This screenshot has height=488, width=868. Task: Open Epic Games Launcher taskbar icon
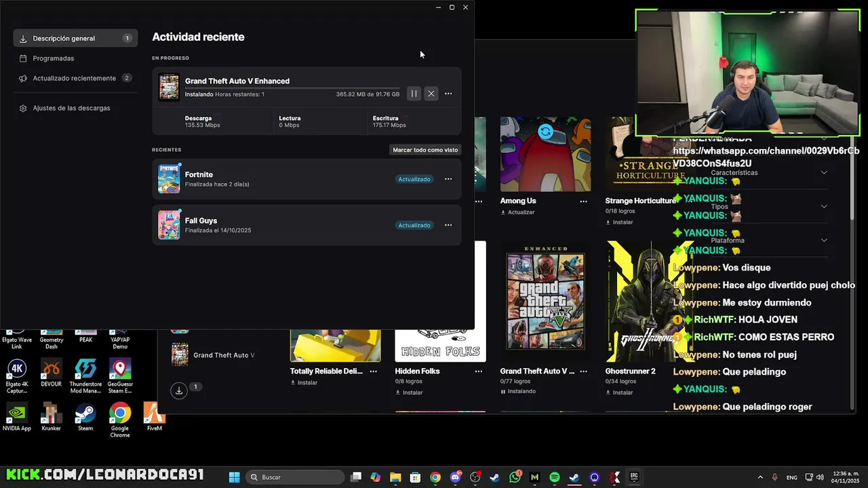point(634,477)
